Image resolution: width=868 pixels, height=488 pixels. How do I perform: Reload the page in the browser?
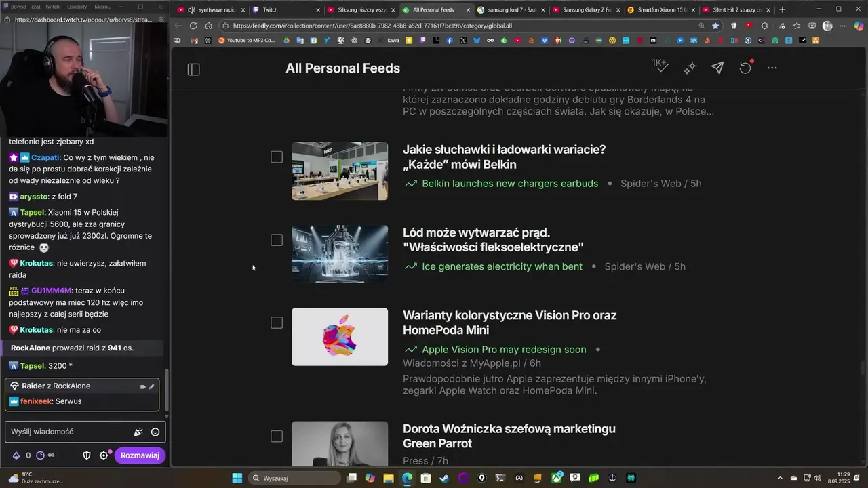click(x=193, y=26)
